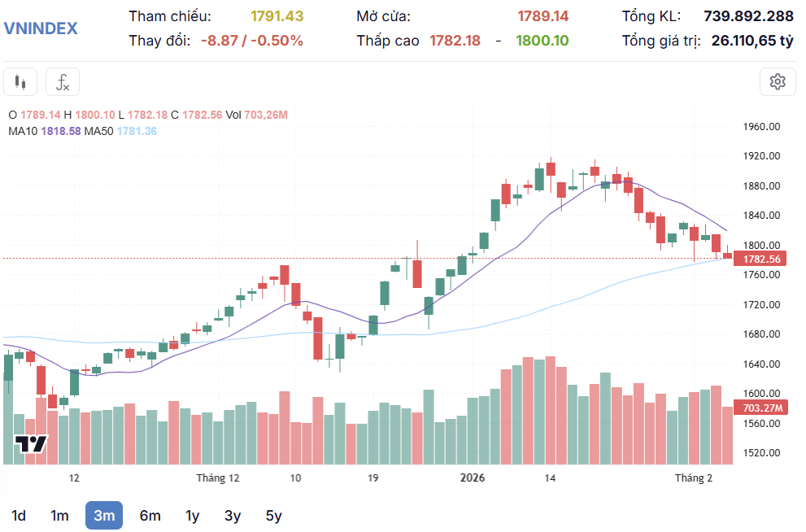
Task: Click the Tháng 12 date axis marker
Action: click(x=218, y=478)
